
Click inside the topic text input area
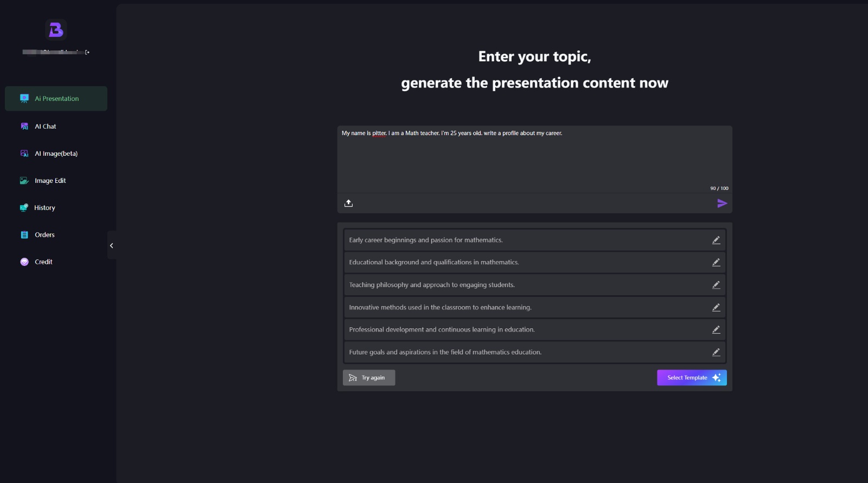(534, 159)
